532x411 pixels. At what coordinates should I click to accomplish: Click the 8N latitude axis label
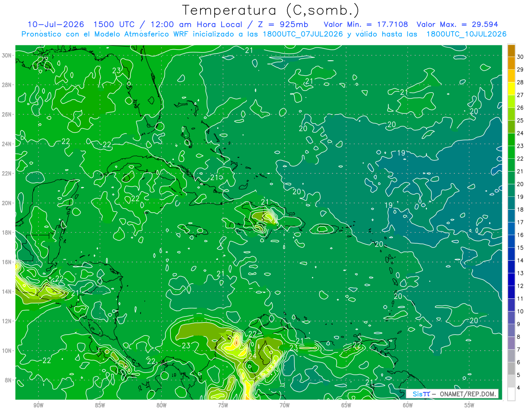pyautogui.click(x=8, y=380)
